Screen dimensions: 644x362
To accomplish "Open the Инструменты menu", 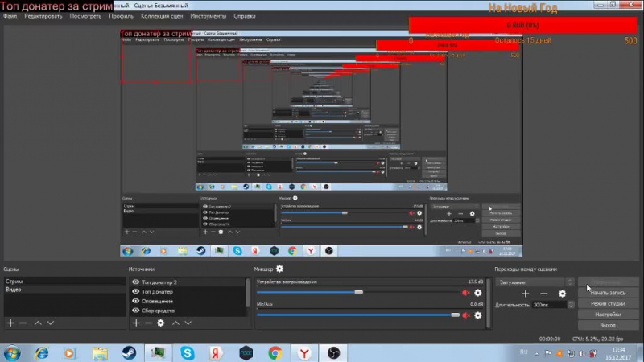I will 208,16.
